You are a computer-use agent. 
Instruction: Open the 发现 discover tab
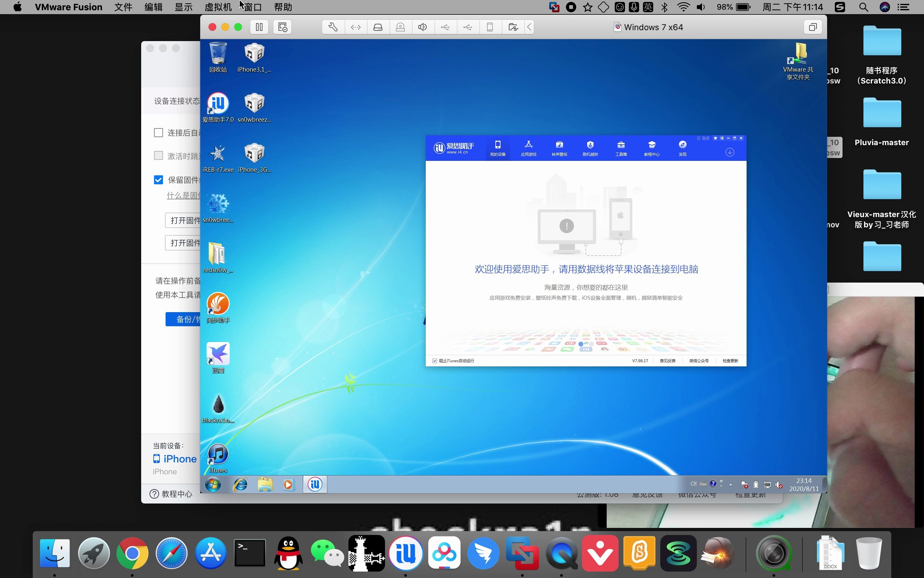683,148
